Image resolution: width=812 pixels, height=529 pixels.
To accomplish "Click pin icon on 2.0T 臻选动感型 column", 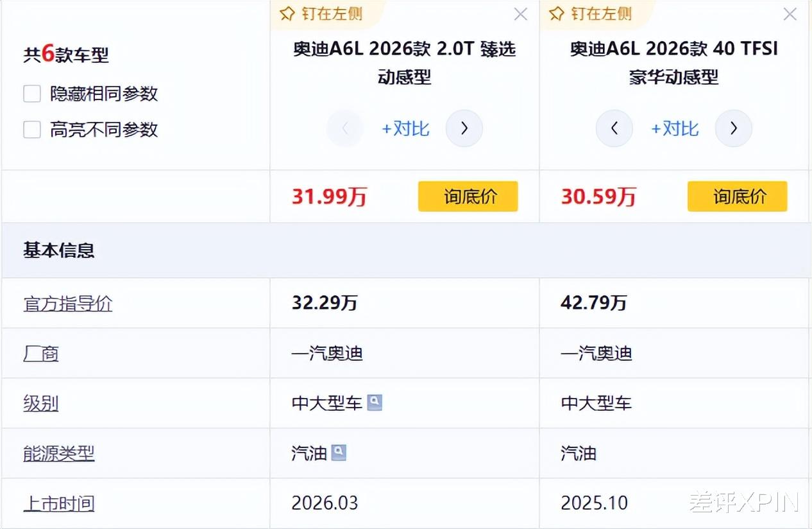I will 287,13.
